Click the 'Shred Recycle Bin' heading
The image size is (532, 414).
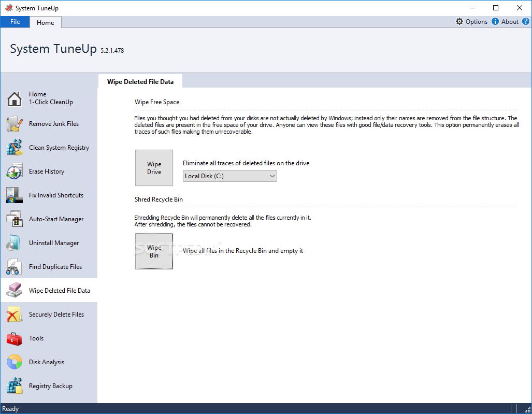pos(159,199)
